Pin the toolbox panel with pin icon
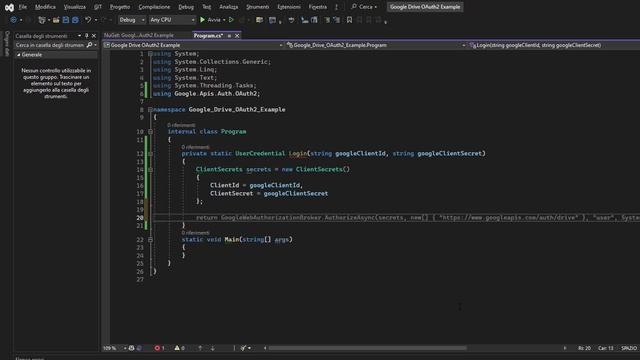Viewport: 640px width, 360px height. [x=87, y=36]
